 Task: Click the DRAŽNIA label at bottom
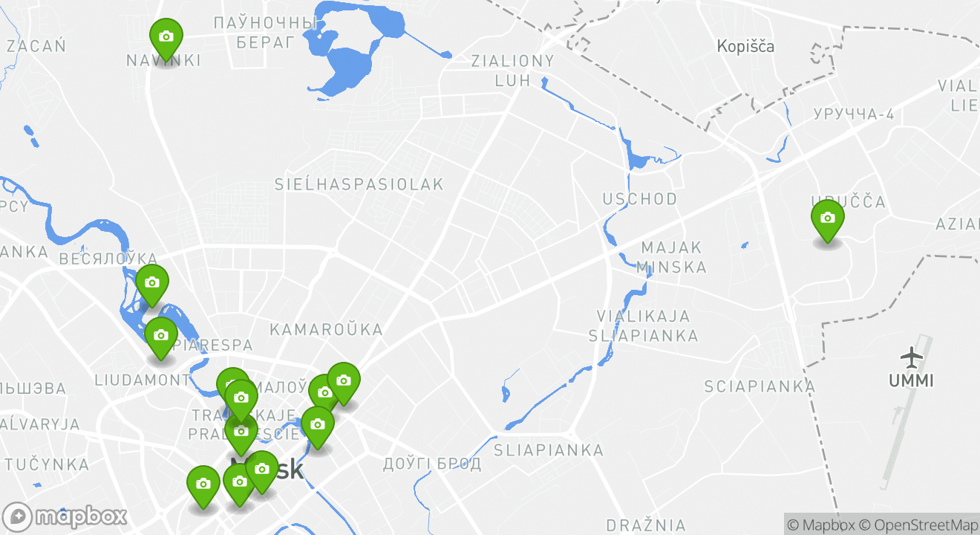(646, 525)
